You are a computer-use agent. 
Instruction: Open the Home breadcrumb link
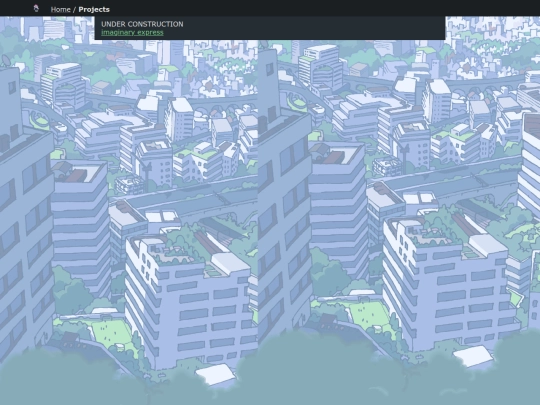click(x=61, y=9)
